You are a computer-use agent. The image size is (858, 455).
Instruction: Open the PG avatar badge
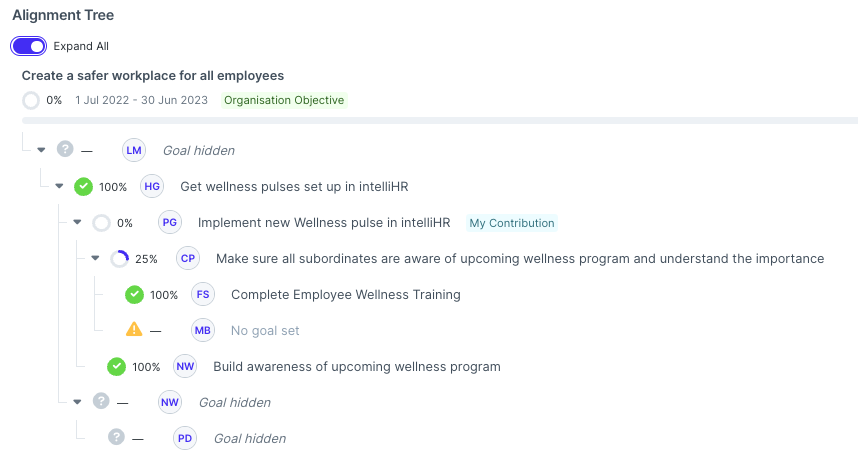pyautogui.click(x=170, y=223)
